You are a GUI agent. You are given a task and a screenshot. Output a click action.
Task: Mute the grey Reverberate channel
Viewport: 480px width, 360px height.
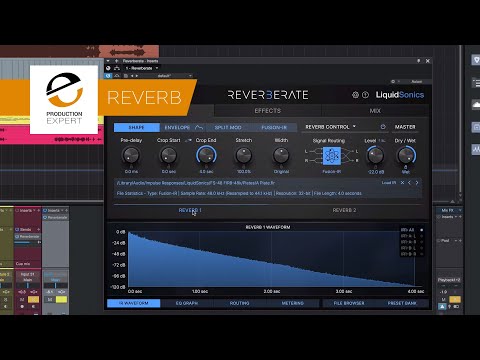point(50,299)
